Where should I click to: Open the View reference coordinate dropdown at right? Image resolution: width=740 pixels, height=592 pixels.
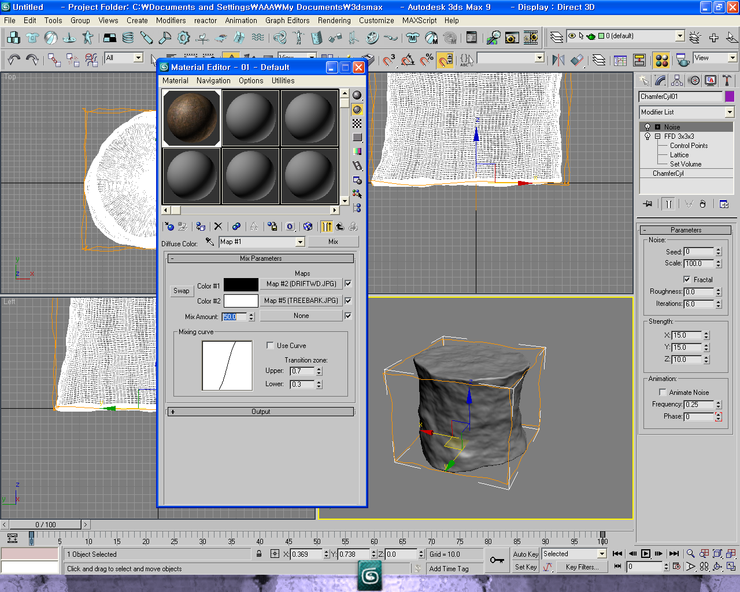coord(732,58)
